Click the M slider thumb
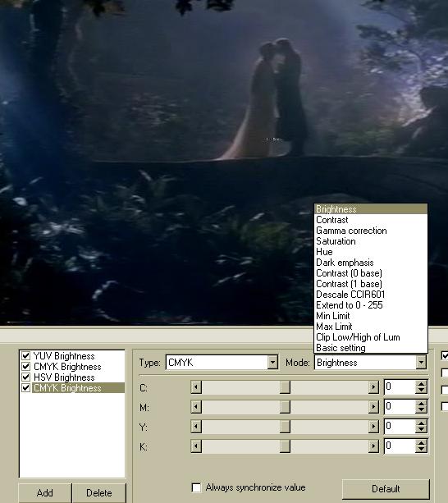The height and width of the screenshot is (503, 448). point(285,407)
